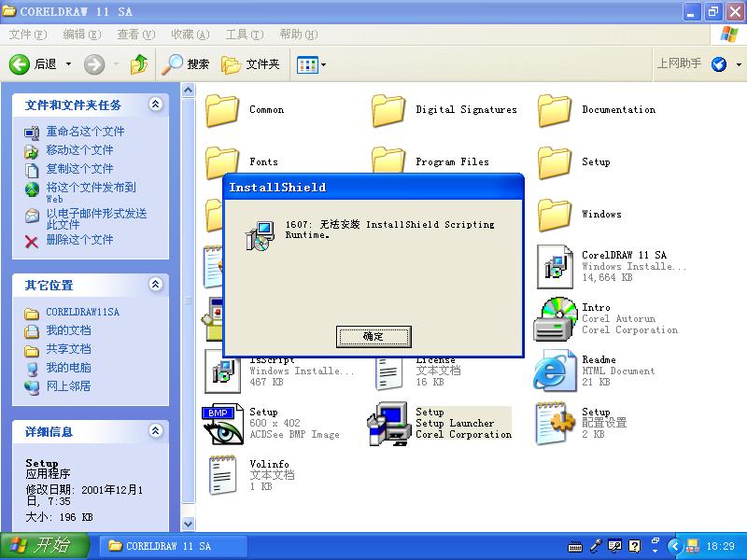Screen dimensions: 747x560
Task: Select CorelDRAW 11 SA installer file icon
Action: click(x=555, y=267)
